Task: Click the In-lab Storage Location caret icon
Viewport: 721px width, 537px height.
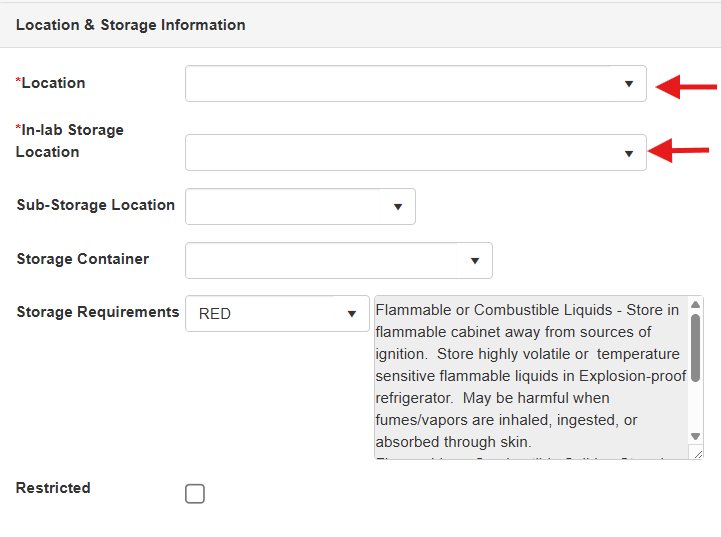Action: pyautogui.click(x=628, y=153)
